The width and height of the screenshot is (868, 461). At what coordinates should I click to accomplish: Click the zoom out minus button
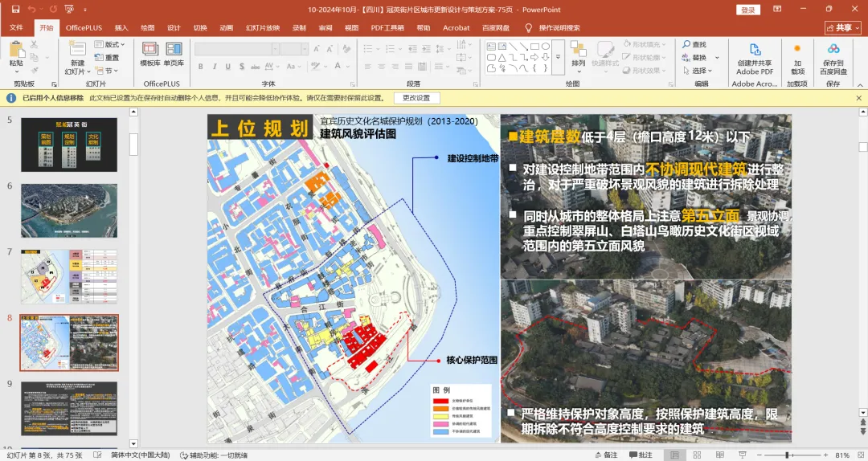758,455
